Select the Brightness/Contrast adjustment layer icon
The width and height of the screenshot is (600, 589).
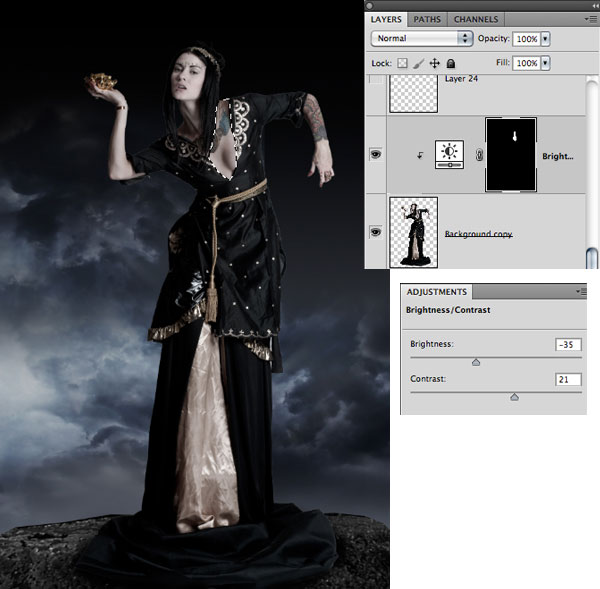(x=450, y=155)
